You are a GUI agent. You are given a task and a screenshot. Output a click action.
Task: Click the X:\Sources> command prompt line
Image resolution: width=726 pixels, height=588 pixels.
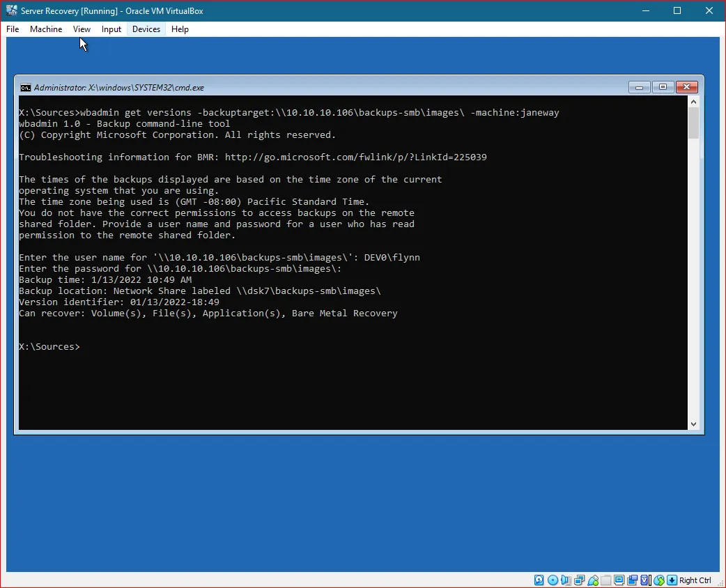[49, 346]
